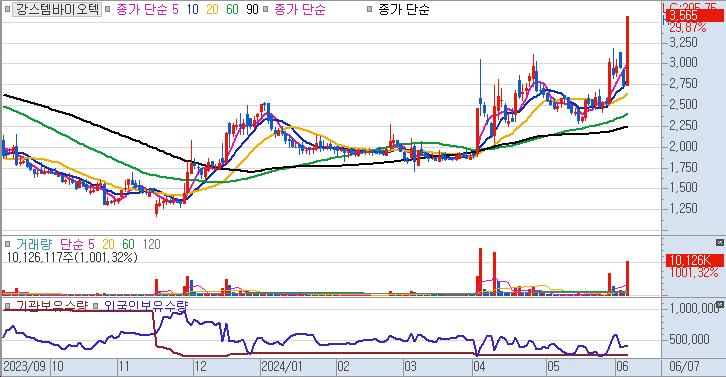Click the volume '단순 5' average label
The image size is (726, 377).
77,244
